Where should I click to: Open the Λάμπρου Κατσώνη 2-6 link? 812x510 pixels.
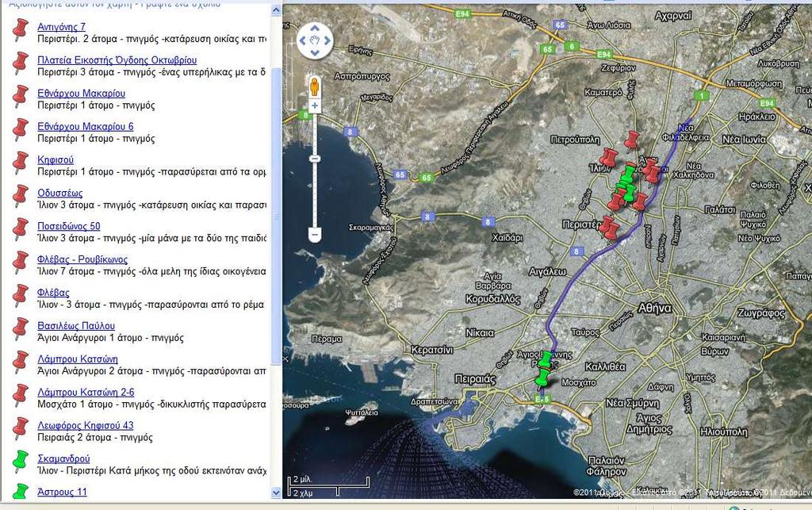[86, 392]
